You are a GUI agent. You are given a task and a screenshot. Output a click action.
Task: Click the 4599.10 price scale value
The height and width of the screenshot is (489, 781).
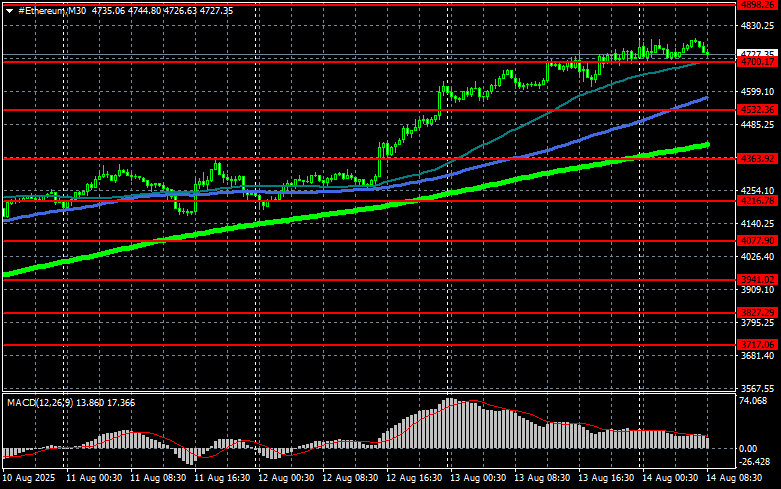757,92
